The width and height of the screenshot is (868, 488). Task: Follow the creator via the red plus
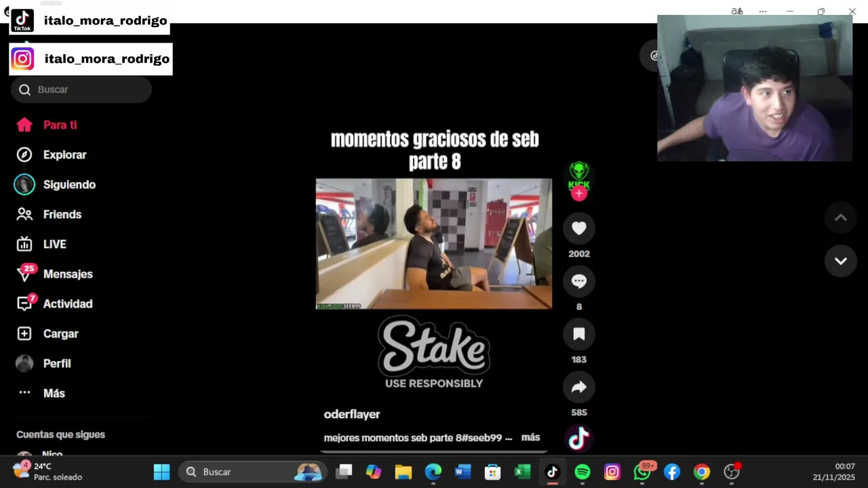coord(578,194)
